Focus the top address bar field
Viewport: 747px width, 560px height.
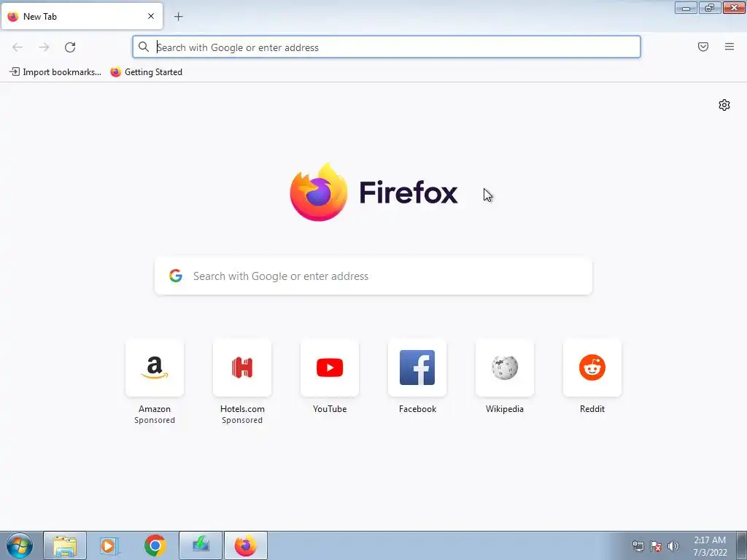pos(387,47)
